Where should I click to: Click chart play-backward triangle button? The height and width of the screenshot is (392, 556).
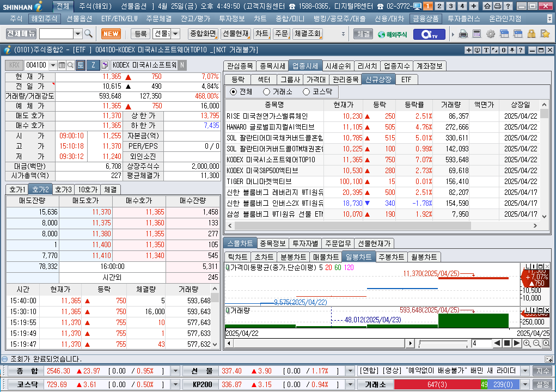497,343
